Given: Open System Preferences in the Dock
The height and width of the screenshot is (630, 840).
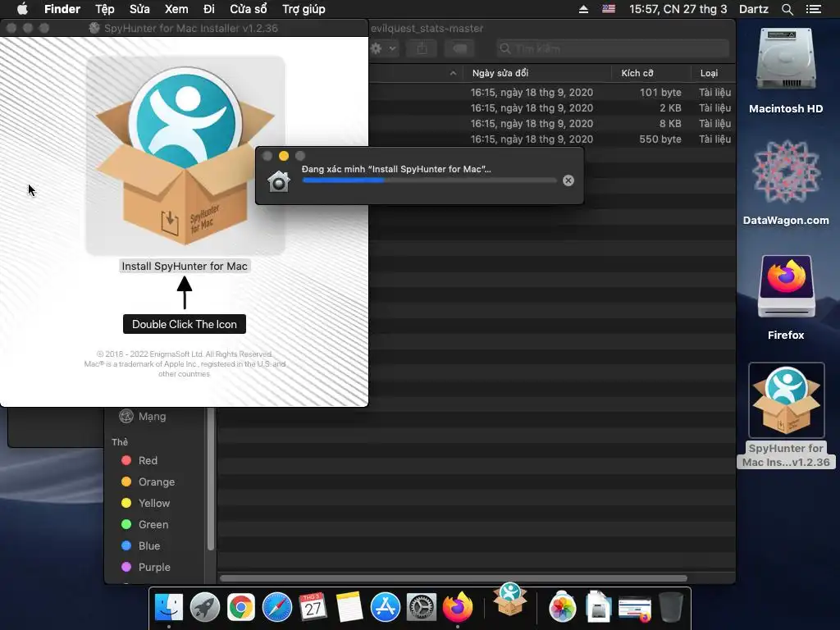Looking at the screenshot, I should 421,608.
